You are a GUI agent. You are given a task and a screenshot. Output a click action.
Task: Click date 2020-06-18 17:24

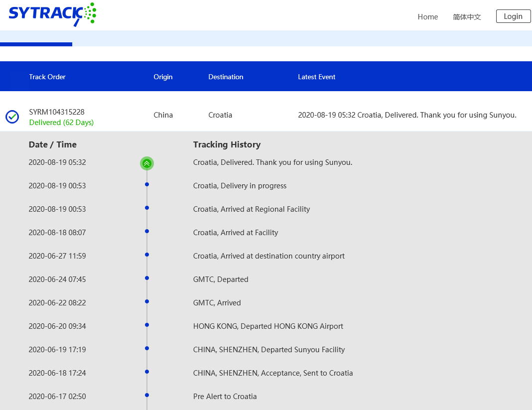coord(57,373)
